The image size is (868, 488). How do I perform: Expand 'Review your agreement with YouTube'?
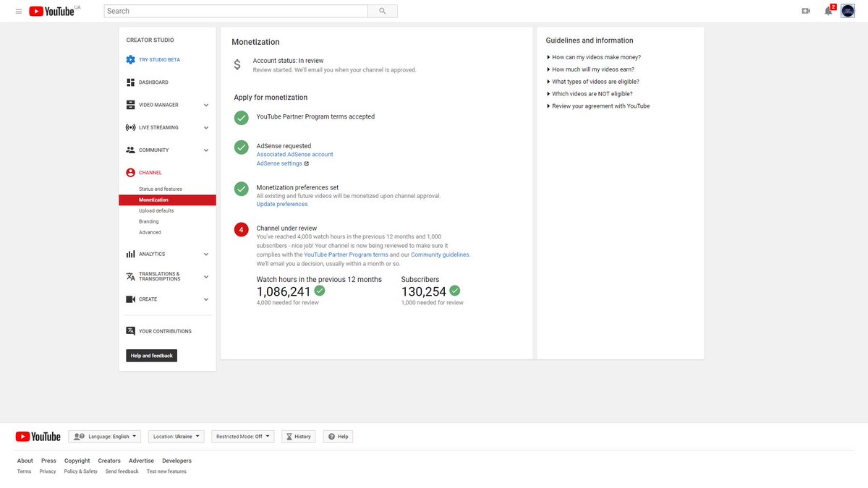point(599,106)
